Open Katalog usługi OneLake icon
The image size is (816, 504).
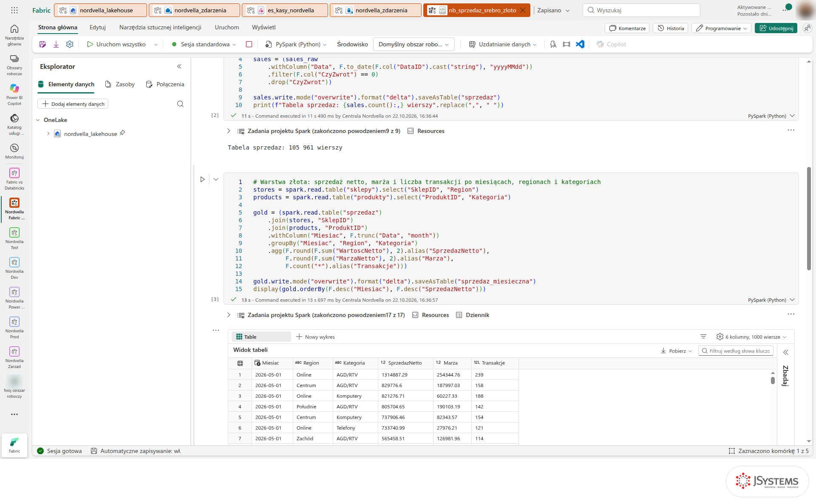(x=14, y=124)
